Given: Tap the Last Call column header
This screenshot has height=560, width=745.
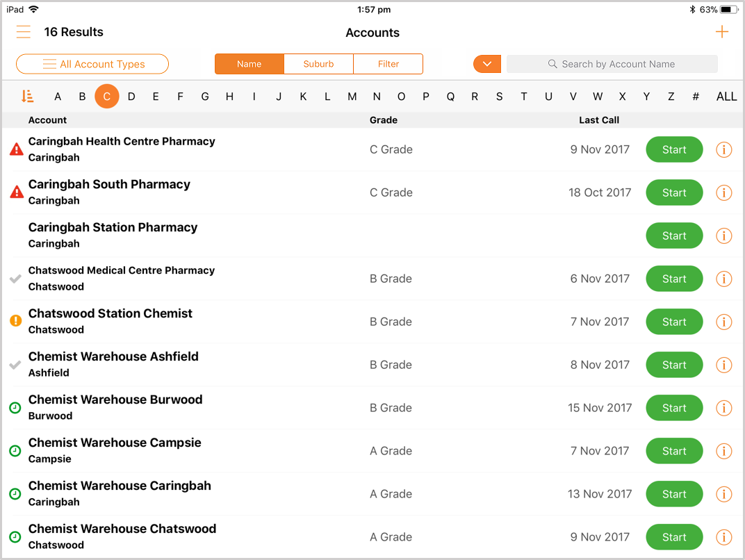Looking at the screenshot, I should [x=598, y=120].
